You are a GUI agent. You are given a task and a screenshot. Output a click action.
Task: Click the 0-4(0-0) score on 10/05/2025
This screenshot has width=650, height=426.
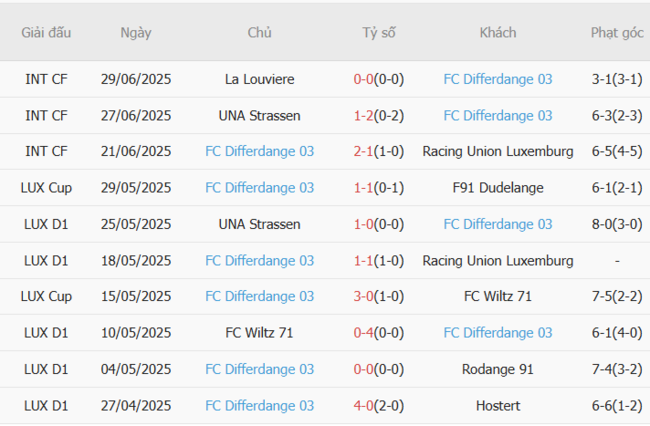pyautogui.click(x=379, y=333)
